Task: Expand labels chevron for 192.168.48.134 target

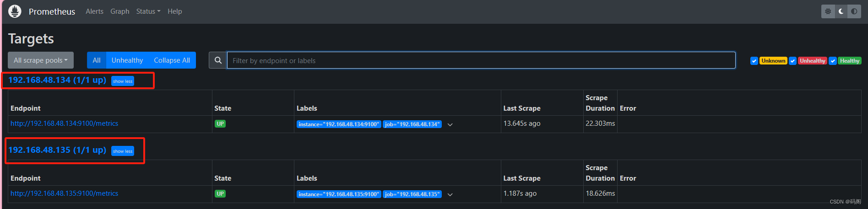Action: (x=450, y=124)
